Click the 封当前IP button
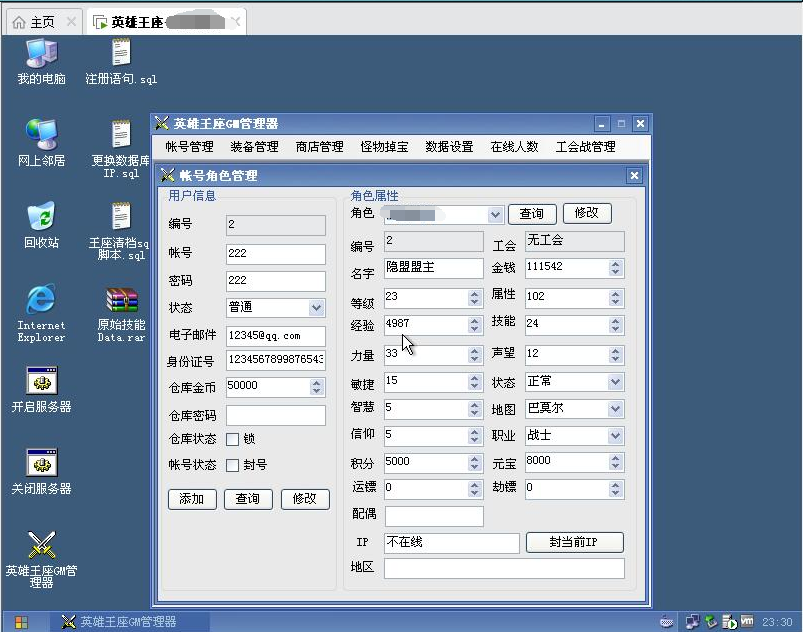 pos(574,542)
